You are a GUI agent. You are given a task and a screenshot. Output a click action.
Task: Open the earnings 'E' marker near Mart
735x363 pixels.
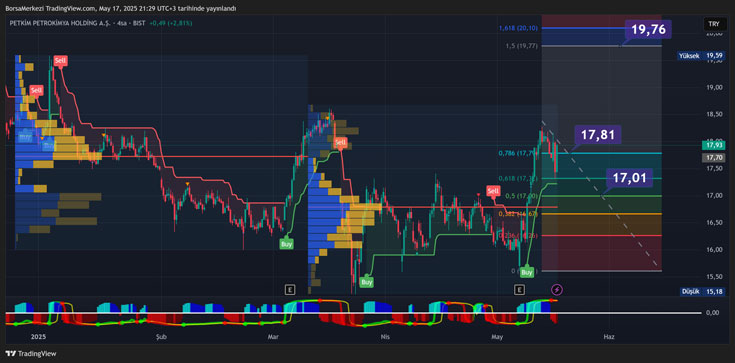pyautogui.click(x=291, y=290)
